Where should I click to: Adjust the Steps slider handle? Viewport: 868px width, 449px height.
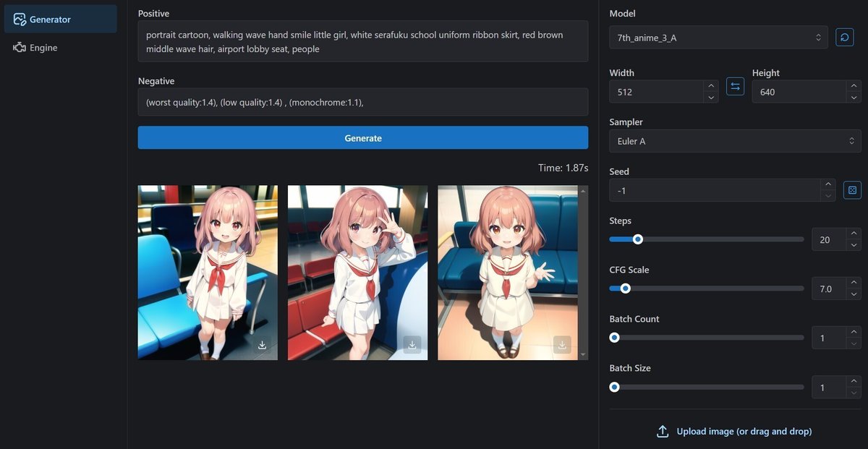pyautogui.click(x=638, y=239)
